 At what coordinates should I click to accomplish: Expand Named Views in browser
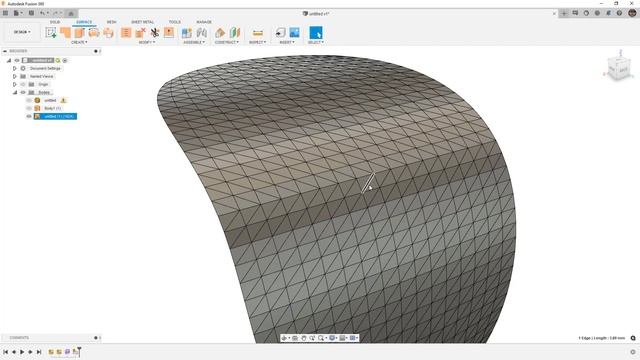click(15, 76)
